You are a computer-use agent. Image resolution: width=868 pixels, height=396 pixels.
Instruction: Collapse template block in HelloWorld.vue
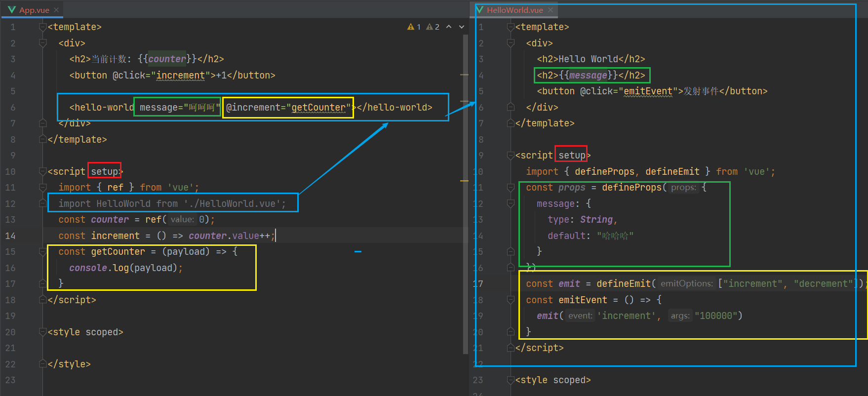pyautogui.click(x=511, y=27)
